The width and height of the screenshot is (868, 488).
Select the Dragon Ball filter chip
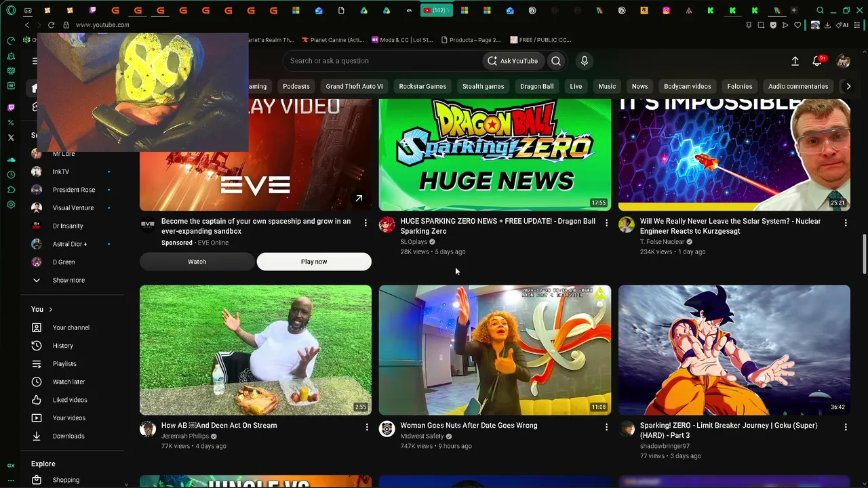click(x=536, y=86)
